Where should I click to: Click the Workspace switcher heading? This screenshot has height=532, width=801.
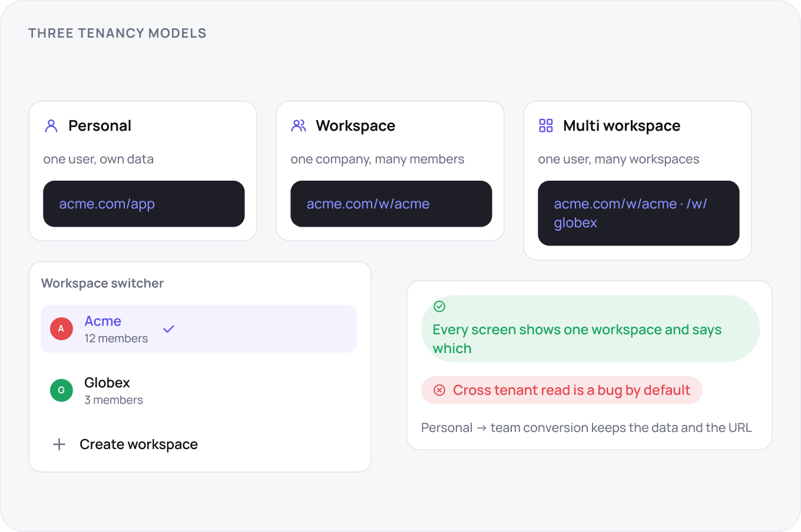point(102,283)
